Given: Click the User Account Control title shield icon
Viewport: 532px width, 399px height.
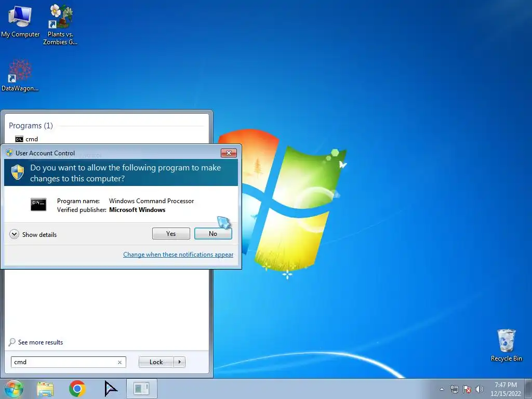Looking at the screenshot, I should tap(9, 153).
